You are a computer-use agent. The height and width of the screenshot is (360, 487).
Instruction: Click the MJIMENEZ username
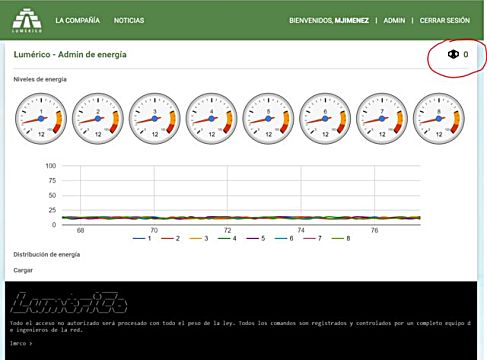pos(352,20)
